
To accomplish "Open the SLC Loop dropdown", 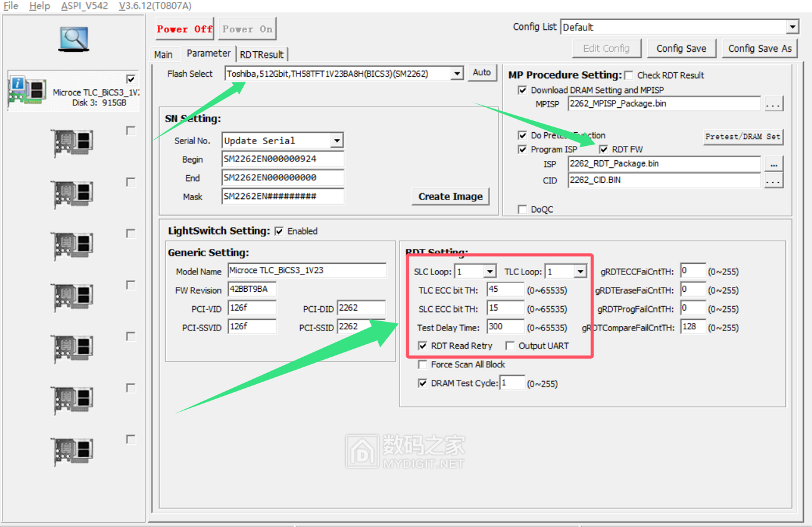I will [x=490, y=271].
